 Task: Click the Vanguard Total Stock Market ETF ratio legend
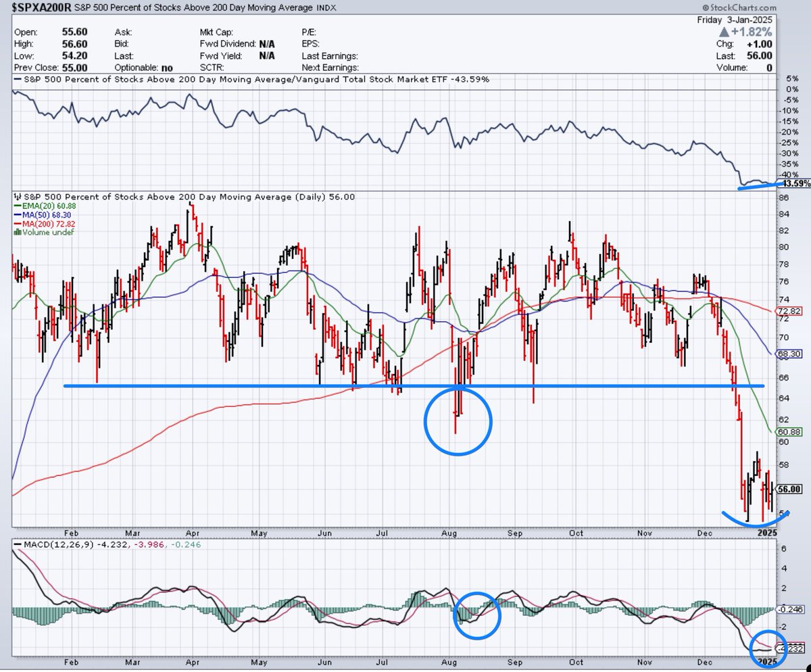(251, 80)
